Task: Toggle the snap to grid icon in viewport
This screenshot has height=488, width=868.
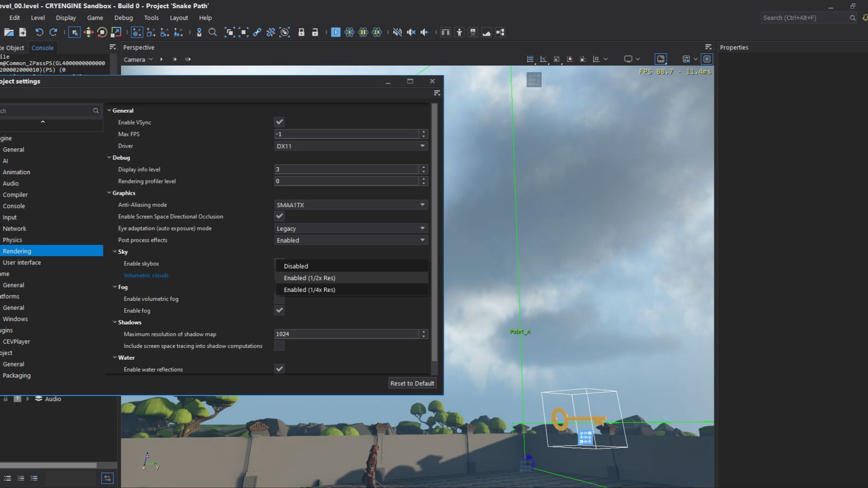Action: pyautogui.click(x=530, y=59)
